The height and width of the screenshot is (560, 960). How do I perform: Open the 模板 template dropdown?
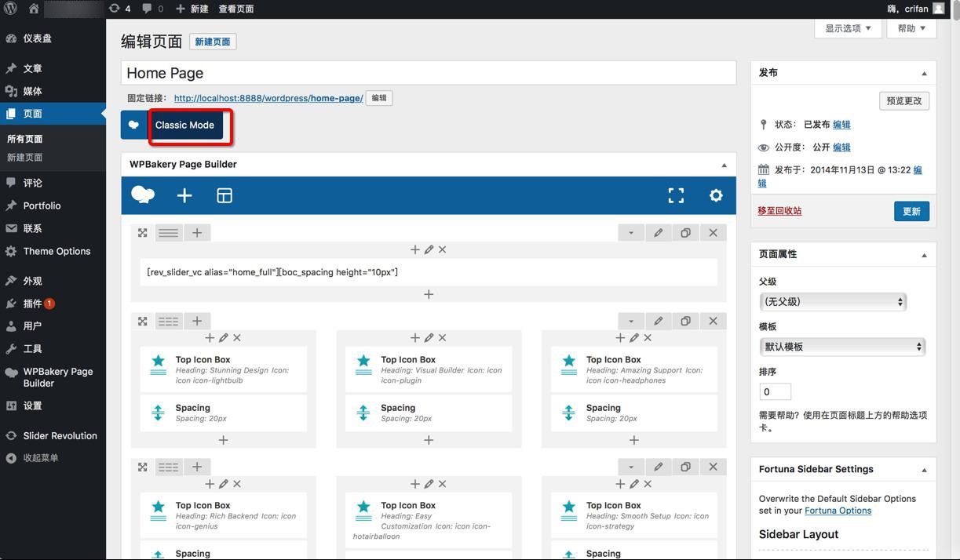pyautogui.click(x=842, y=347)
